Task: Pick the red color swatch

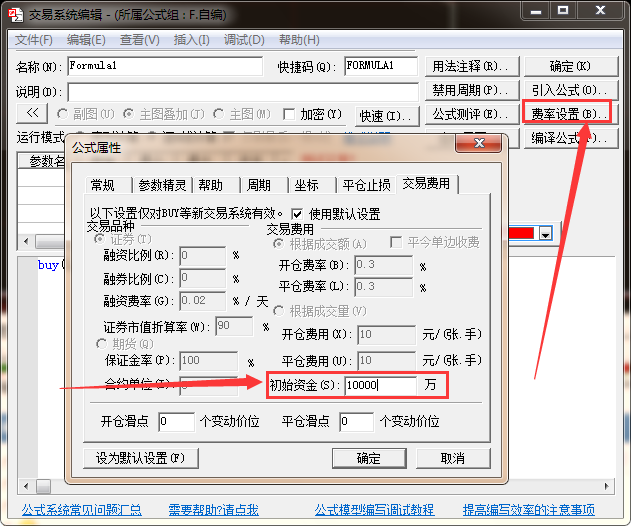Action: coord(522,233)
